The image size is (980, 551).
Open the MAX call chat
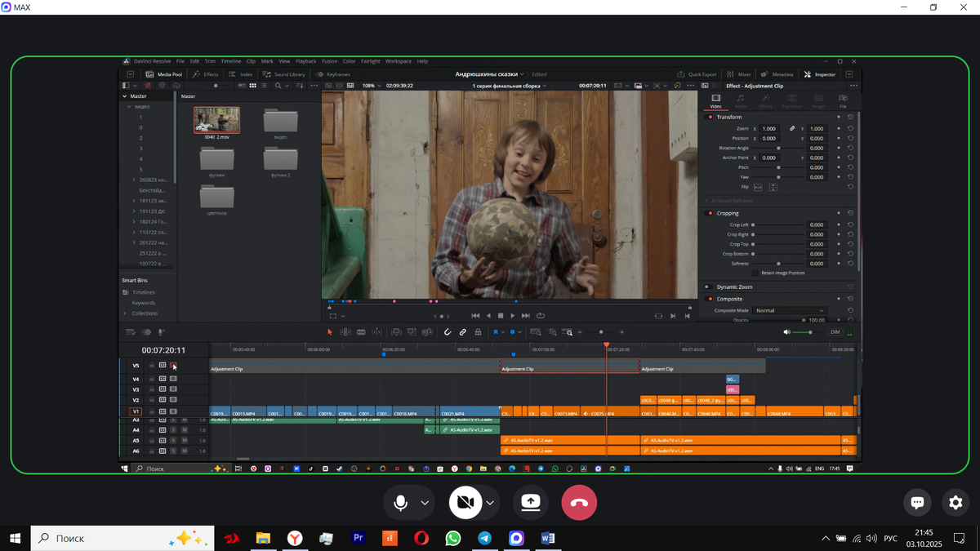pyautogui.click(x=917, y=503)
